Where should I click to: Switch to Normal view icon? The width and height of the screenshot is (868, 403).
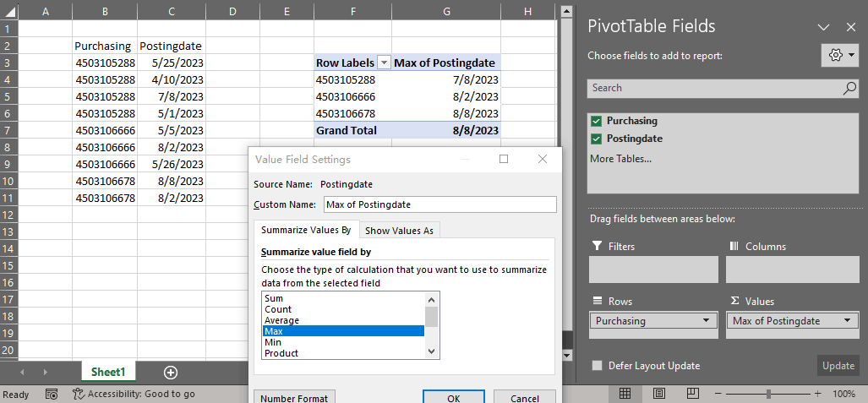pos(625,394)
